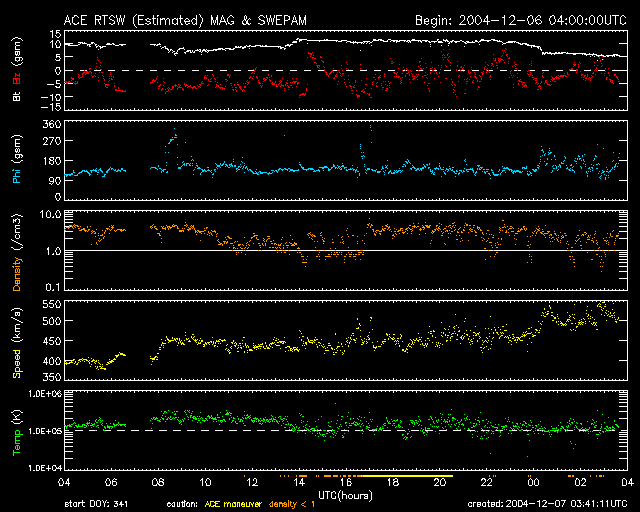Click the 'caution:' legend label

182,504
